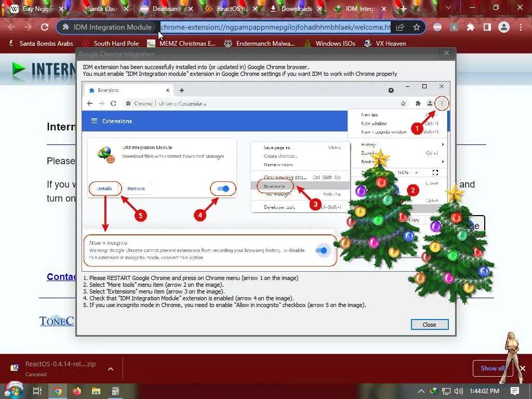This screenshot has height=399, width=532.
Task: Switch to the Downloads tab
Action: 296,9
